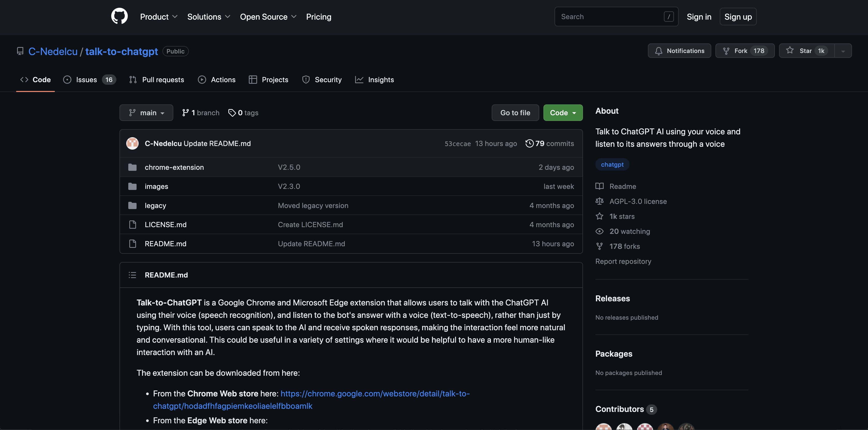Open the Pricing page

coord(318,17)
